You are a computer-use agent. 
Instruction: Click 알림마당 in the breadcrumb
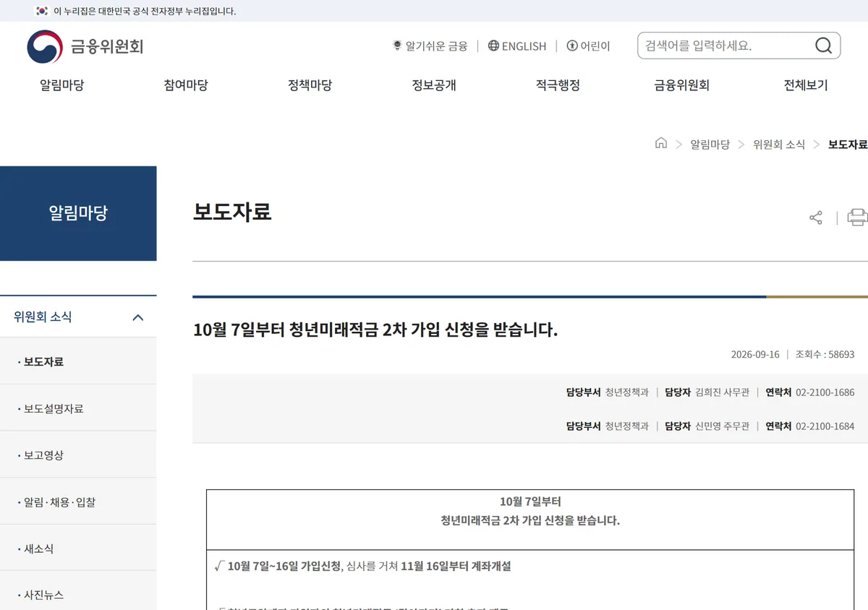click(710, 144)
